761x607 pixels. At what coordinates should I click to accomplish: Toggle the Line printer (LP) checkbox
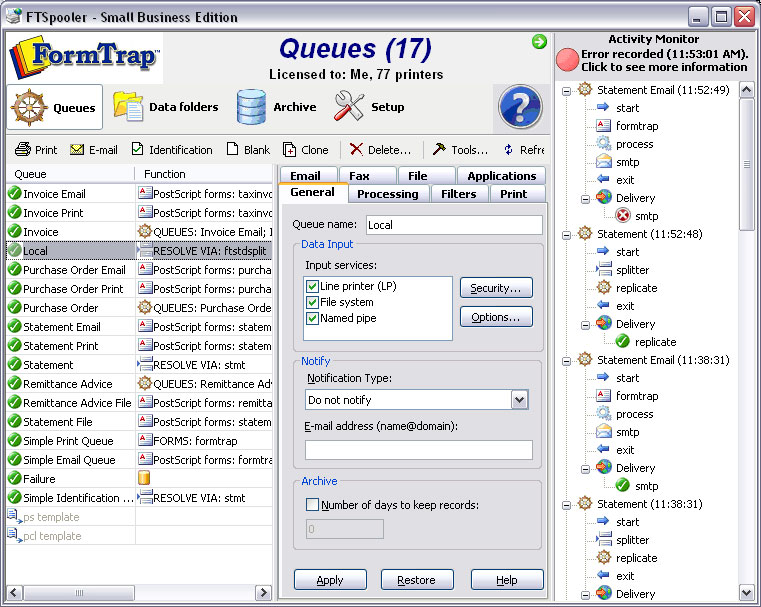click(312, 286)
